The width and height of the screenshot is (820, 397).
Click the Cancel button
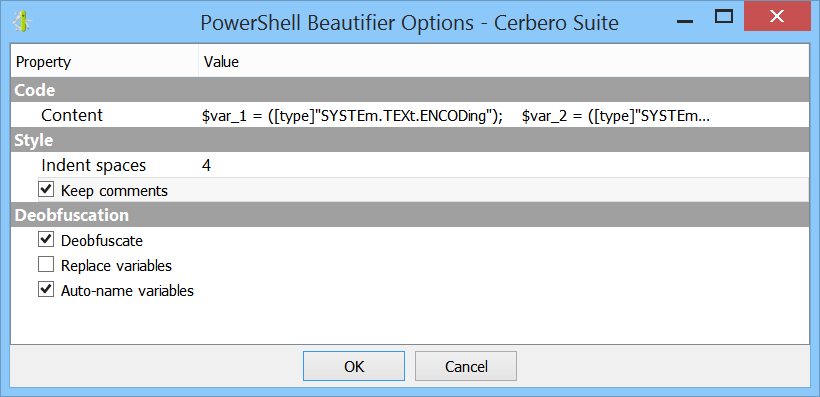(466, 366)
